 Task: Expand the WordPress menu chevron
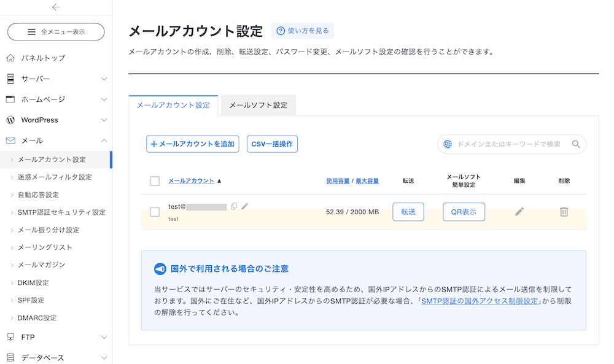pyautogui.click(x=104, y=120)
